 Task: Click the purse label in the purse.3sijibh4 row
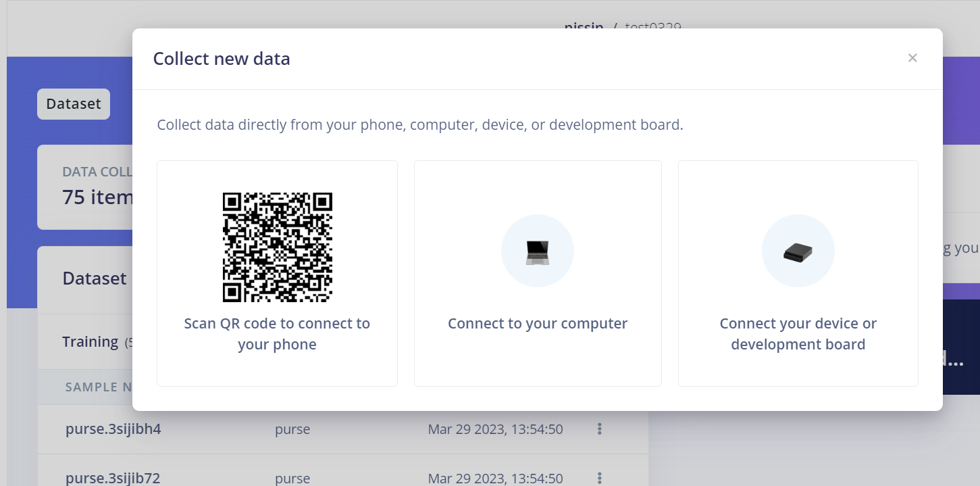[292, 429]
